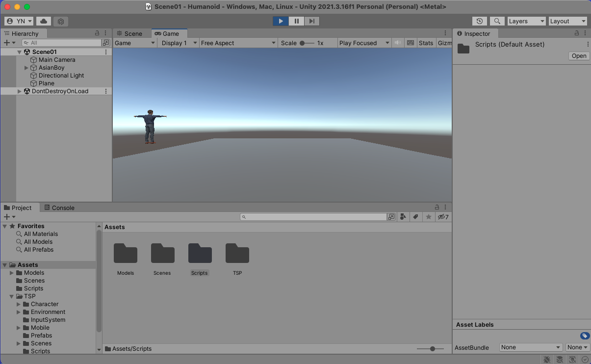Click the cloud services icon
The width and height of the screenshot is (591, 364).
coord(44,21)
